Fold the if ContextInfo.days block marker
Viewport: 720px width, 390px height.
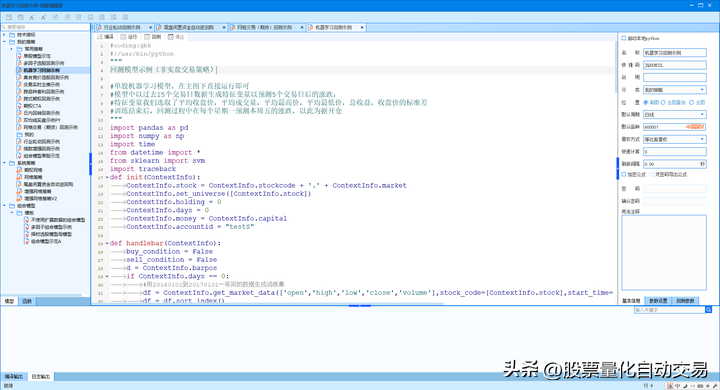107,277
